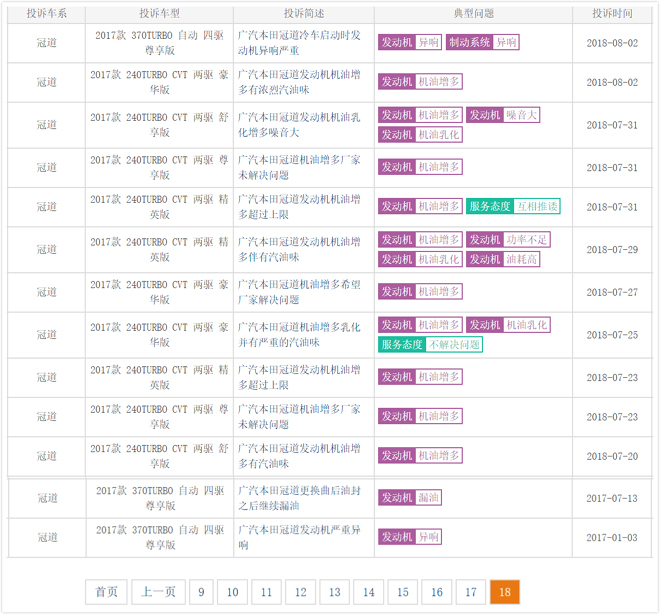Open 发动机 机油乳化 tag in 2018-07-29 row
Image resolution: width=660 pixels, height=615 pixels.
pos(420,259)
